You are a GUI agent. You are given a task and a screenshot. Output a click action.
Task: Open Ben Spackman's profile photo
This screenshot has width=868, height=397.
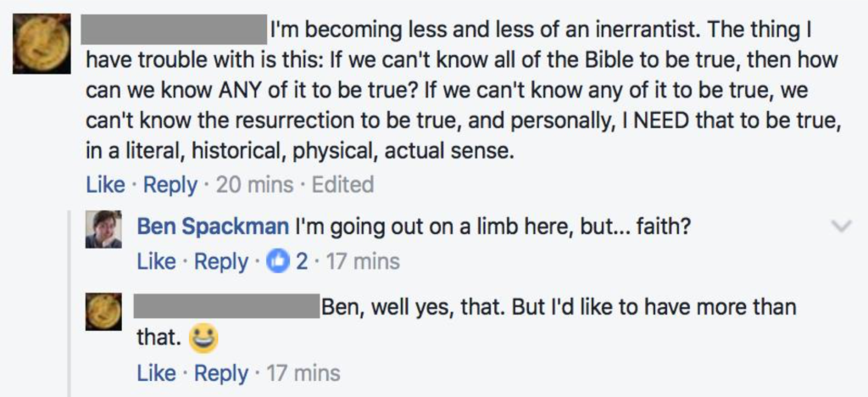tap(103, 229)
